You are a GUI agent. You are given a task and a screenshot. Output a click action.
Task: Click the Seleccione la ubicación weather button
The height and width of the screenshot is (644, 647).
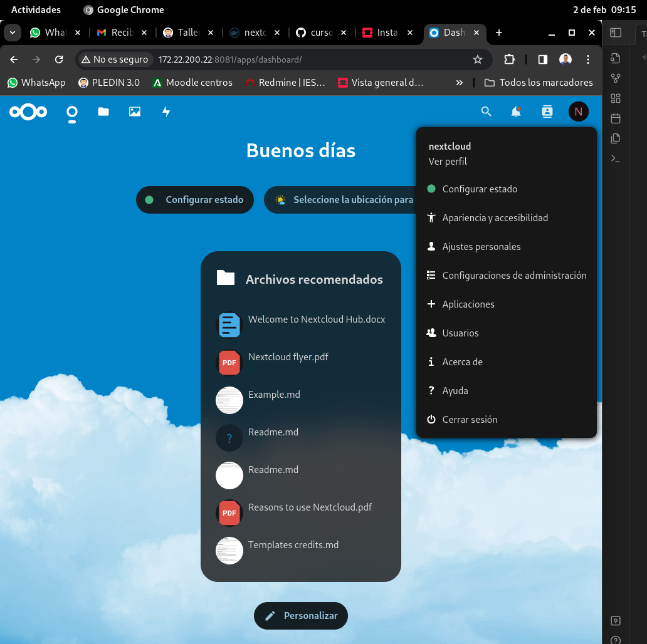(340, 200)
